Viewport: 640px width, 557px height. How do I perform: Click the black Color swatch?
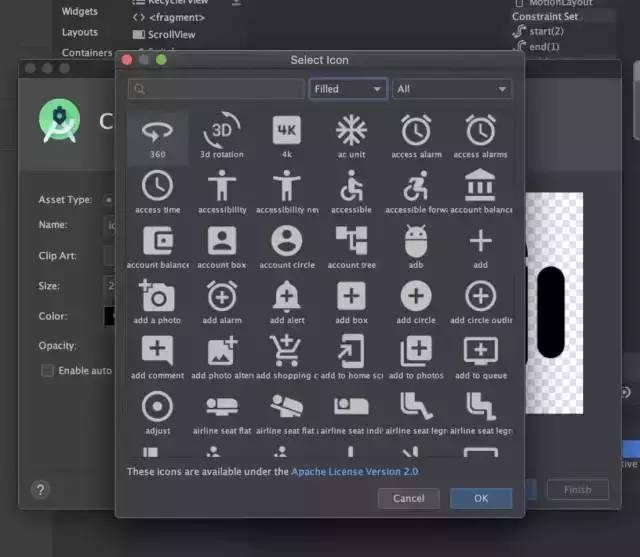click(x=109, y=316)
